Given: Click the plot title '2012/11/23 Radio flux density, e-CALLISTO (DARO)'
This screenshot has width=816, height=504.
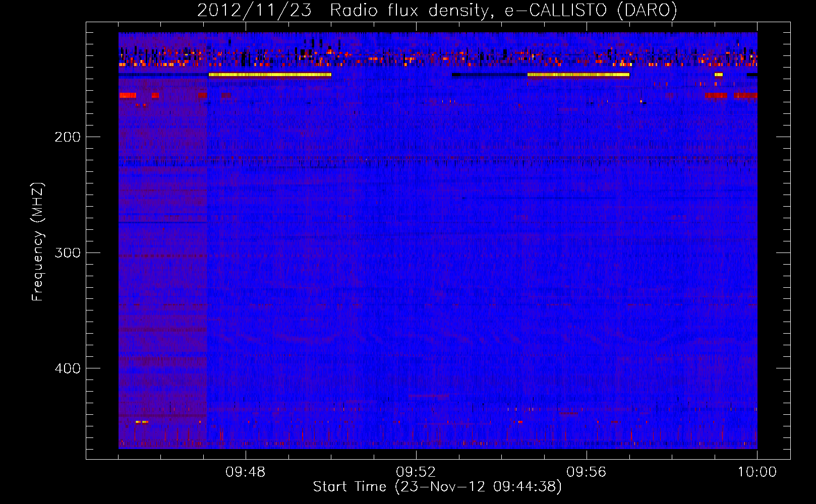Looking at the screenshot, I should pyautogui.click(x=437, y=11).
